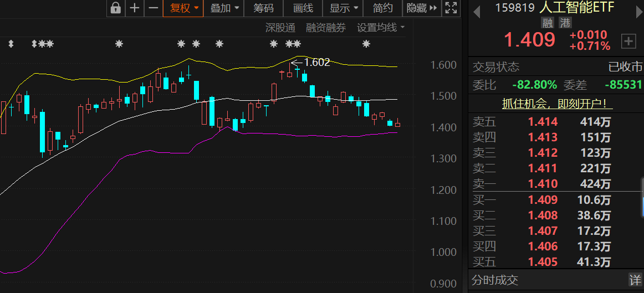Click stock code 159819
The width and height of the screenshot is (644, 293).
[515, 8]
